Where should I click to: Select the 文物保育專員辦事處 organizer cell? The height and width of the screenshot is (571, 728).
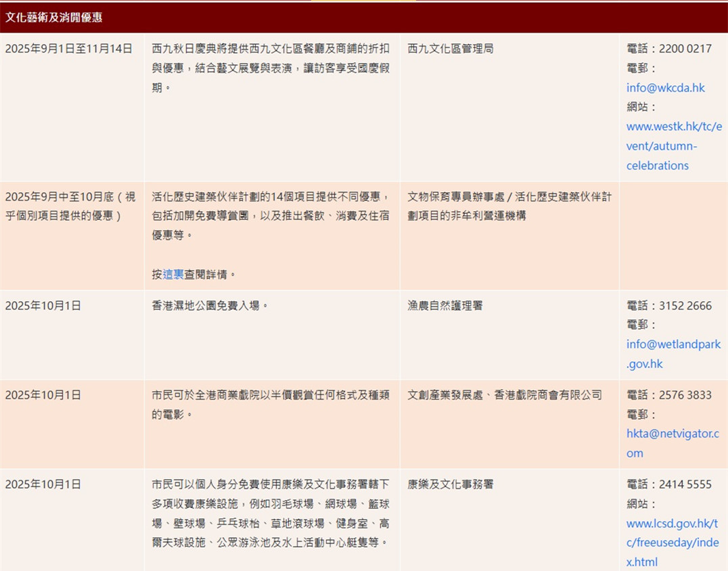pyautogui.click(x=509, y=206)
